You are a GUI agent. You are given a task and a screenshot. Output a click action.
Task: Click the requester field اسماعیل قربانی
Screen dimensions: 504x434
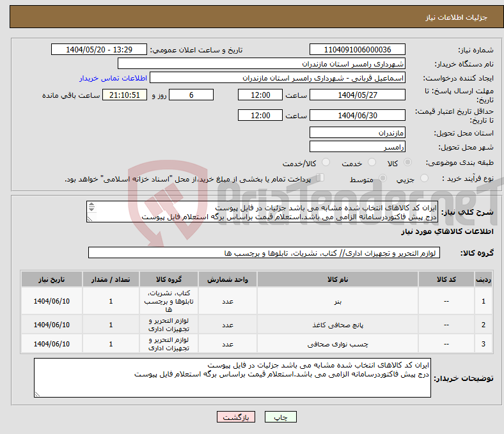278,78
